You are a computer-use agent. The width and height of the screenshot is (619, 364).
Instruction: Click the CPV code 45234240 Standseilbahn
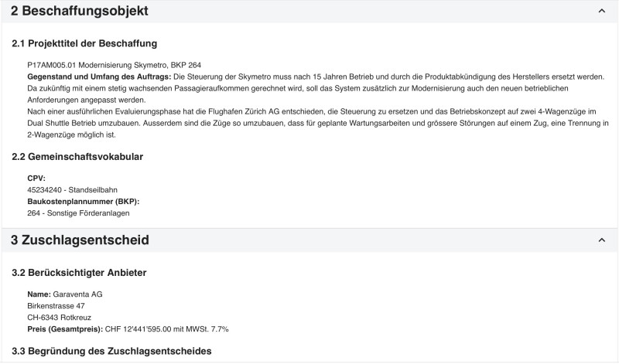tap(71, 189)
